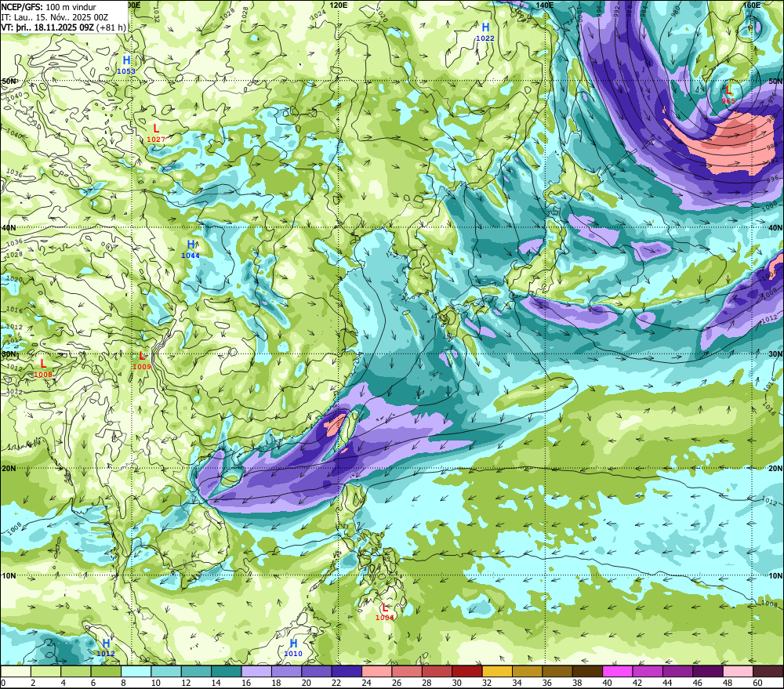Click the 20N label on the left edge
This screenshot has height=689, width=784.
9,469
